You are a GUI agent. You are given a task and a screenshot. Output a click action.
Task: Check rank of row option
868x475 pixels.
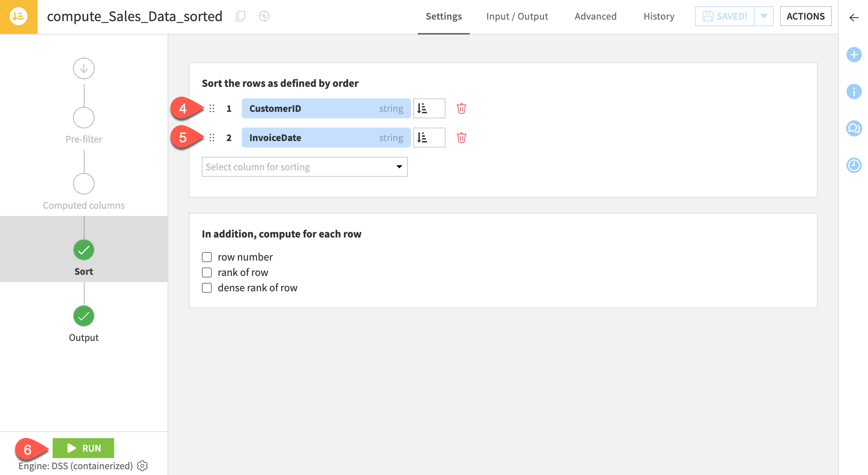tap(207, 272)
